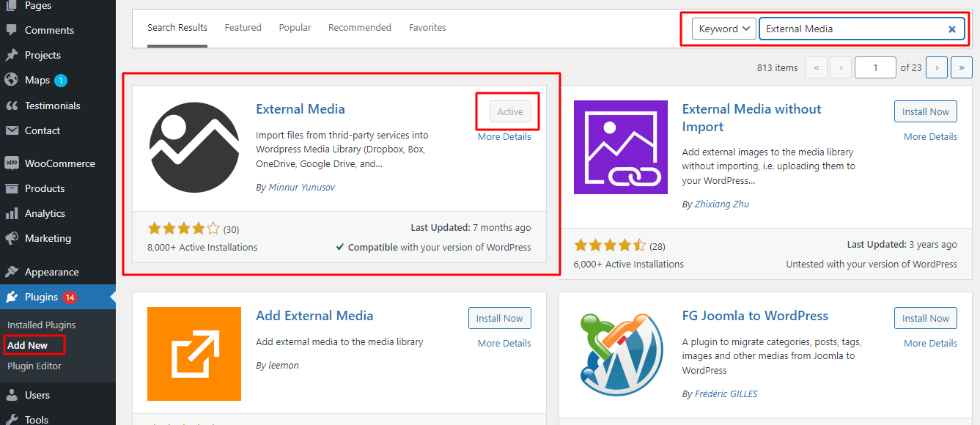Open the Users menu item
This screenshot has height=425, width=980.
58,395
